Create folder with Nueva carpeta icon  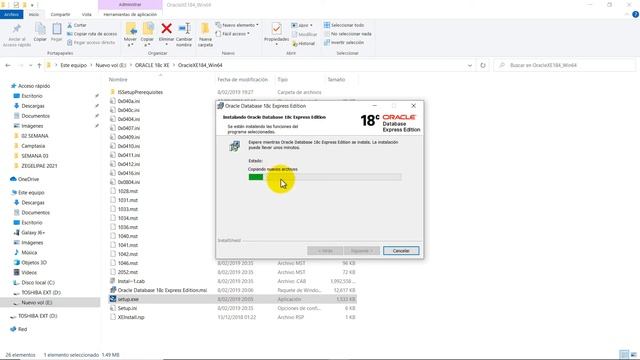coord(205,29)
